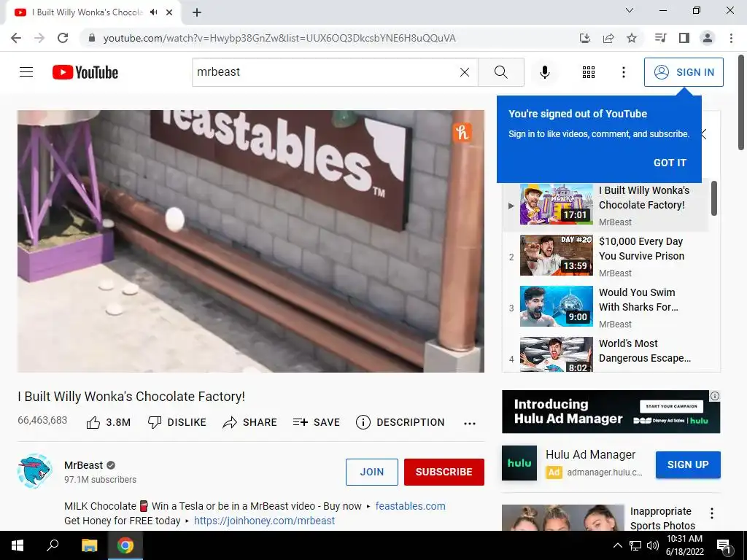Open the joinhoney.com/mrbeast link
The height and width of the screenshot is (560, 747).
[x=264, y=521]
